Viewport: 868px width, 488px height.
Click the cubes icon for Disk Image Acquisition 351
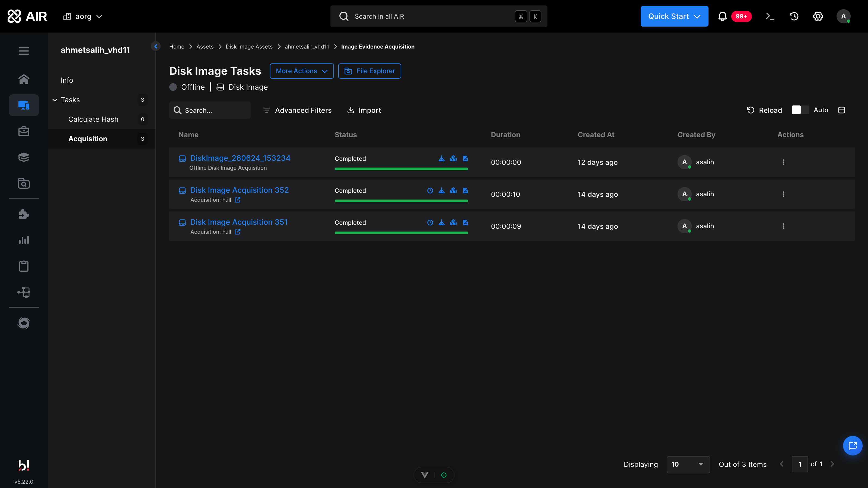pyautogui.click(x=454, y=223)
